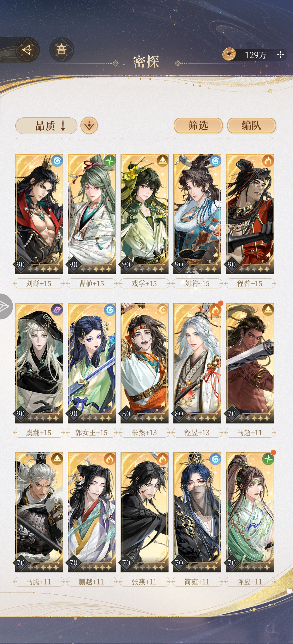Expand the left side arrow tab

6,306
